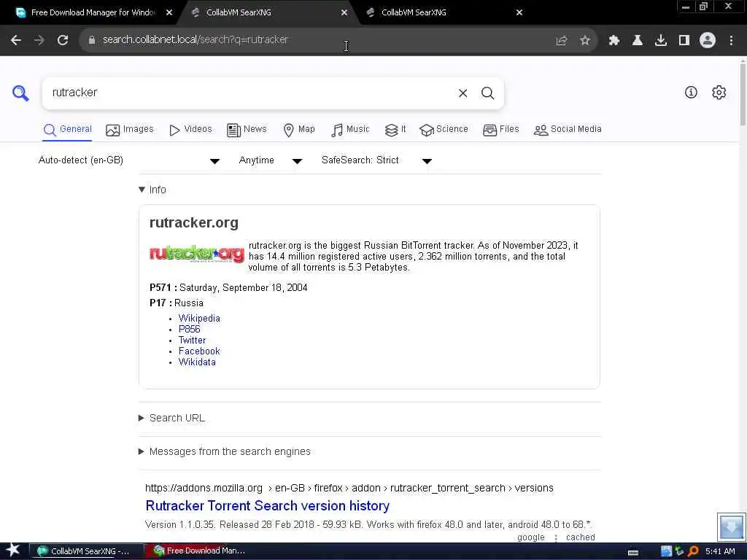
Task: Select the Science search category
Action: click(x=444, y=130)
